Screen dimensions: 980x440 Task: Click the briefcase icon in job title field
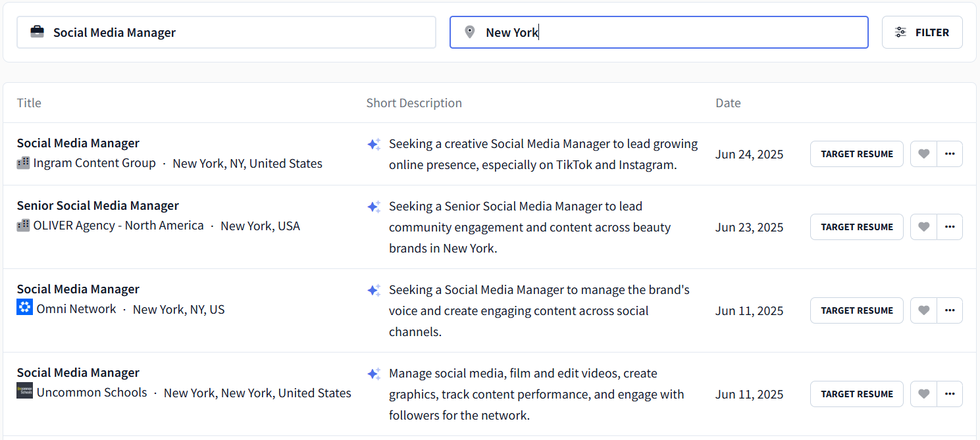coord(38,32)
